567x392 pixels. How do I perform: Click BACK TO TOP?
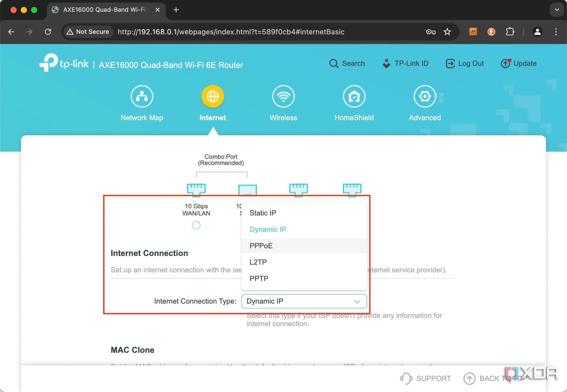pyautogui.click(x=495, y=378)
